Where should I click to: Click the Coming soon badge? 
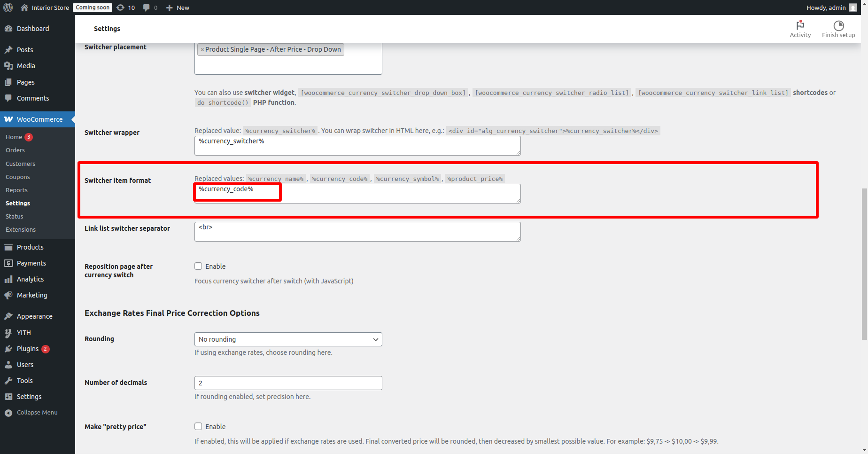(93, 8)
